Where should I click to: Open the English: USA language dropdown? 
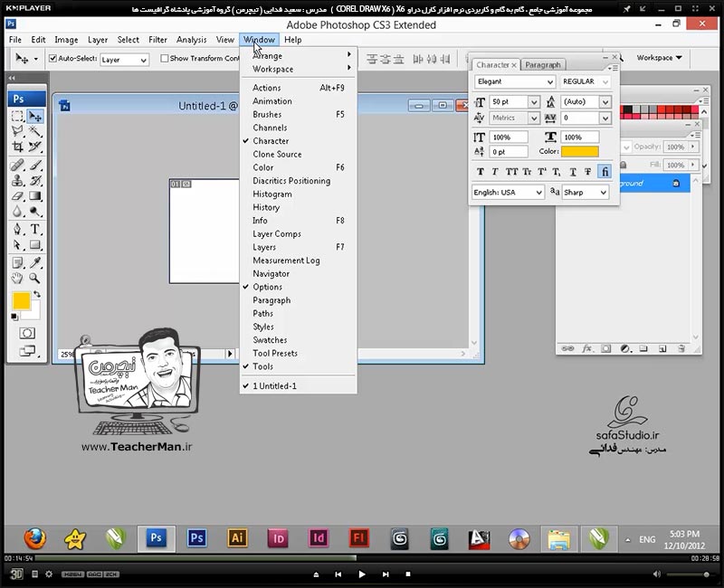coord(538,193)
